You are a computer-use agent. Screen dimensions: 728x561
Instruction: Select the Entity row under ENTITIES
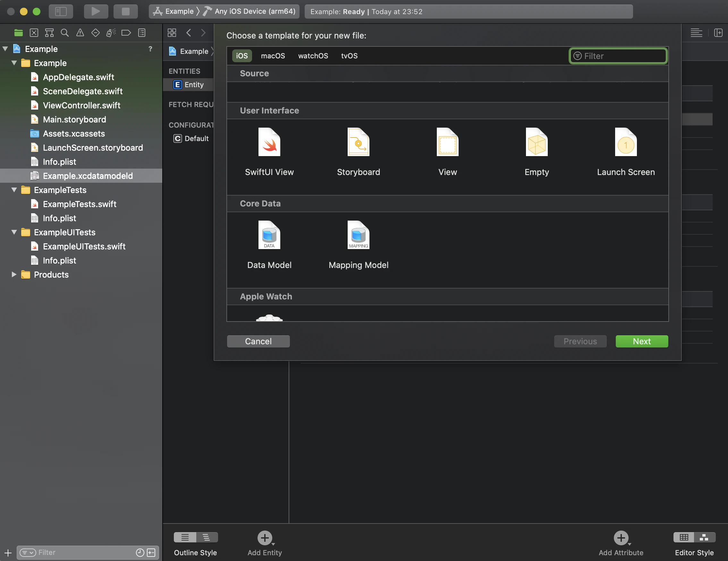(188, 85)
